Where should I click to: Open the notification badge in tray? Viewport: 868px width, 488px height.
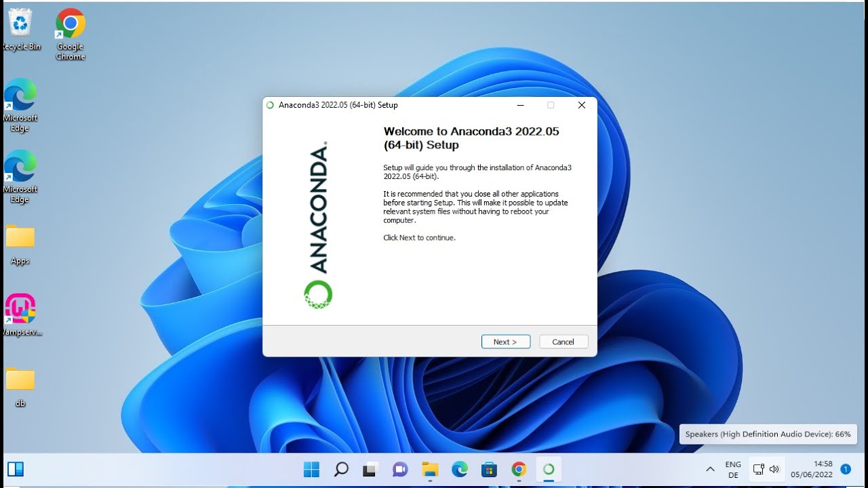(x=846, y=469)
